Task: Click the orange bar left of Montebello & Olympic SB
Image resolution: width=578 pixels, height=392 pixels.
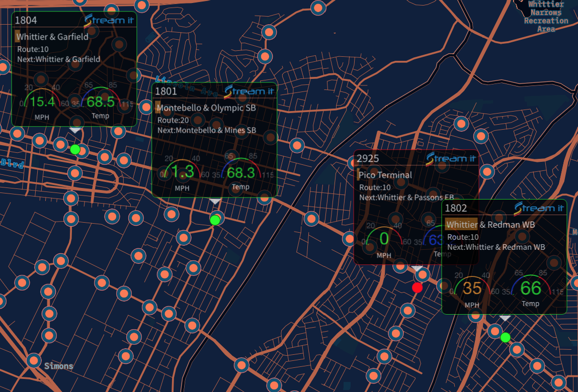Action: [158, 108]
